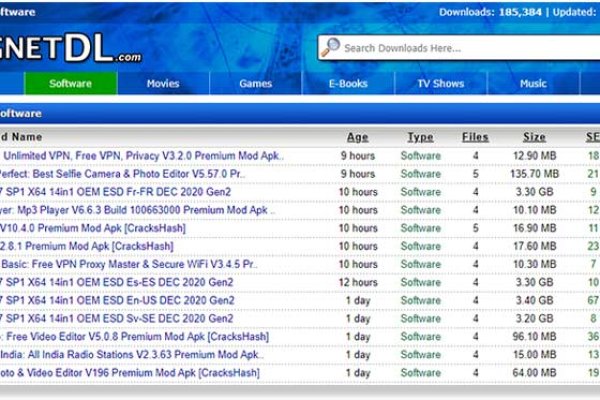The height and width of the screenshot is (400, 600).
Task: Open the Fr-FR DEC 2020 Gen2 download
Action: point(117,192)
